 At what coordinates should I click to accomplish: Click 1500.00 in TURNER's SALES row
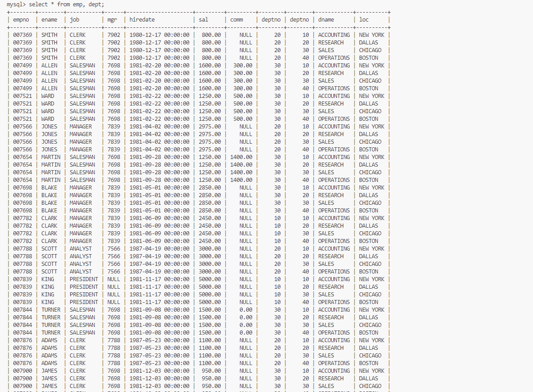(210, 326)
